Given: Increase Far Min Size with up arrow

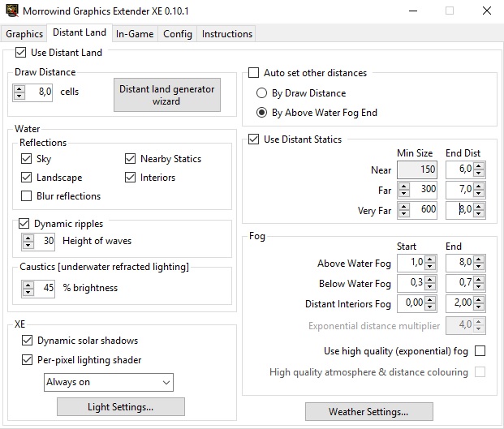Looking at the screenshot, I should pos(403,187).
